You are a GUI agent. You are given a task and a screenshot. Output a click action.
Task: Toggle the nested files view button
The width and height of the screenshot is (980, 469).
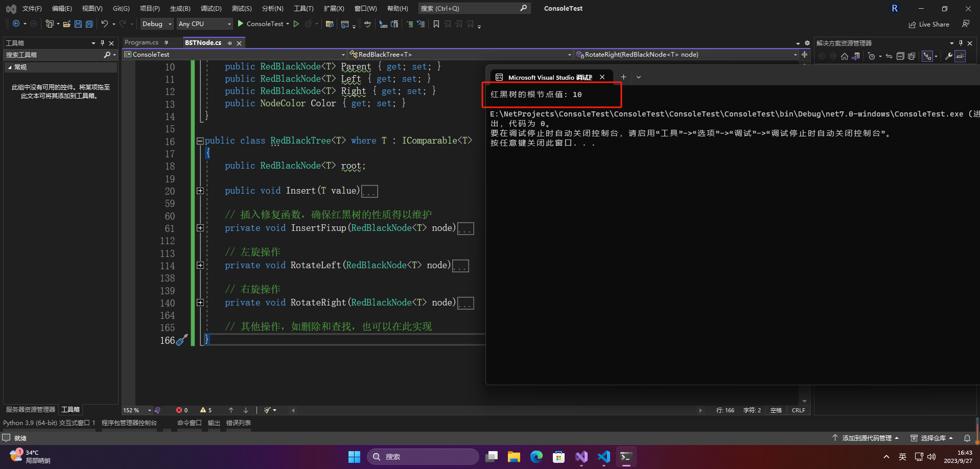pyautogui.click(x=927, y=56)
